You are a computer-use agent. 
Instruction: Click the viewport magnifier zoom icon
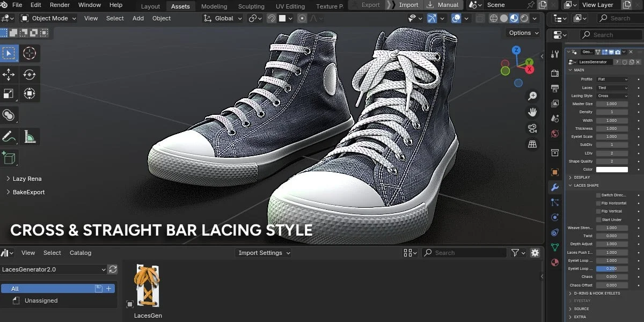(x=533, y=96)
